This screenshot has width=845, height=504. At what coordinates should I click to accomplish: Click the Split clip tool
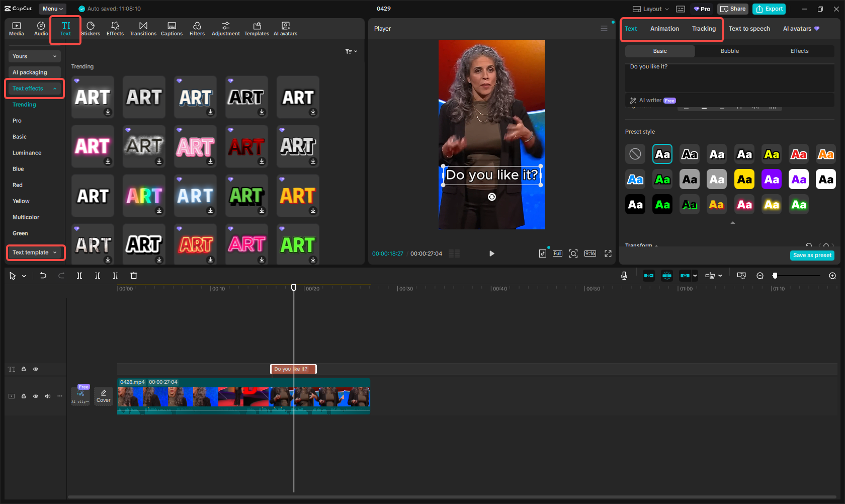(x=79, y=276)
